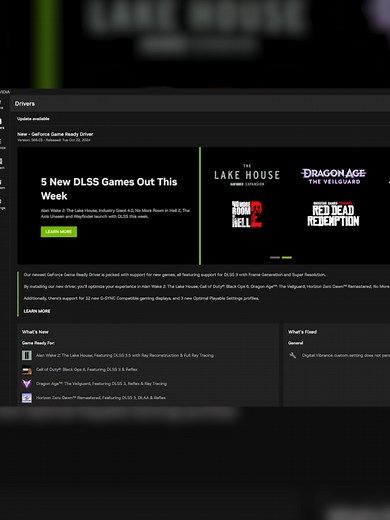Image resolution: width=390 pixels, height=520 pixels.
Task: Click the driver version and release date line
Action: click(54, 140)
